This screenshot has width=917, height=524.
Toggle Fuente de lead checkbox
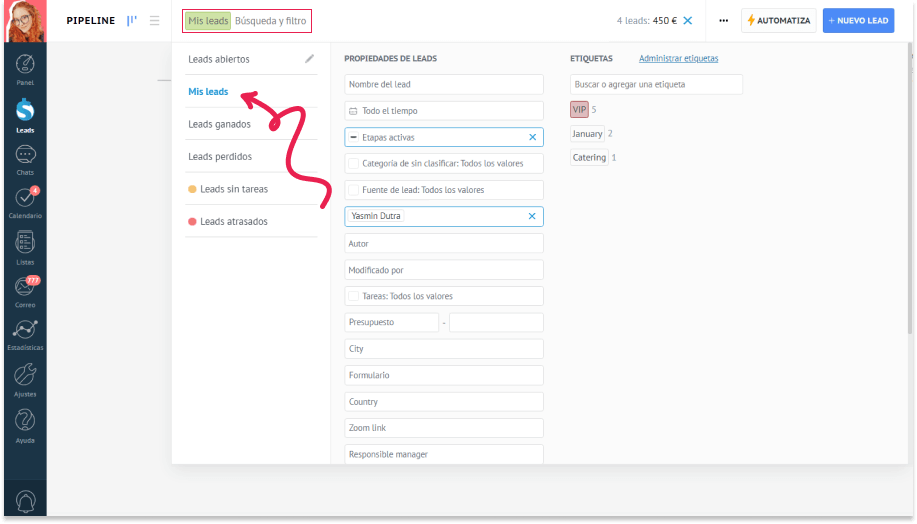point(353,190)
